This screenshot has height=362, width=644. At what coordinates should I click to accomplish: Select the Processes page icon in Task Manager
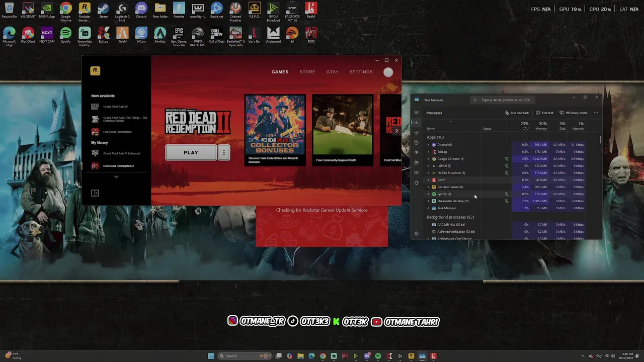click(416, 122)
